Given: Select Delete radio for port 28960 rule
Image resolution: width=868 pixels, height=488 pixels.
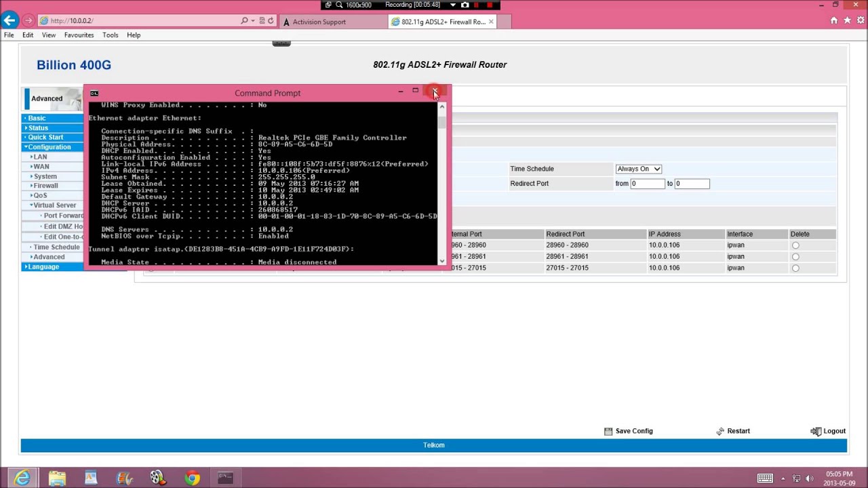Looking at the screenshot, I should pos(795,245).
